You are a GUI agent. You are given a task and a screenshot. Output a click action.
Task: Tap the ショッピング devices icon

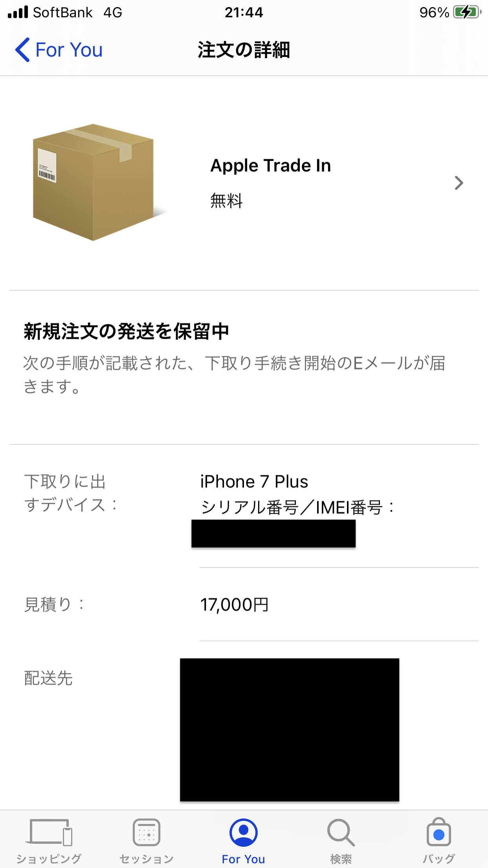[49, 832]
